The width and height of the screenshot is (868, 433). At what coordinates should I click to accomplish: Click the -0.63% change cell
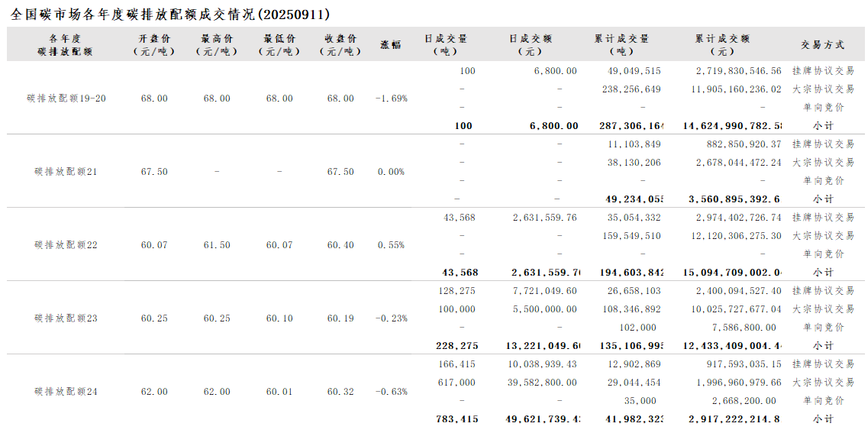pos(391,392)
